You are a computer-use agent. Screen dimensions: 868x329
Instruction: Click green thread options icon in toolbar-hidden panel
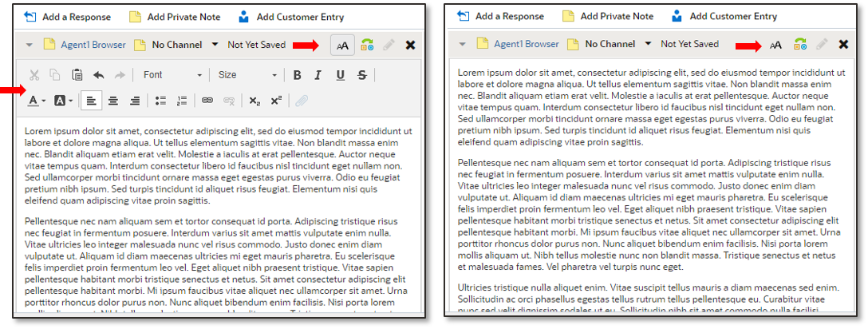[x=800, y=44]
